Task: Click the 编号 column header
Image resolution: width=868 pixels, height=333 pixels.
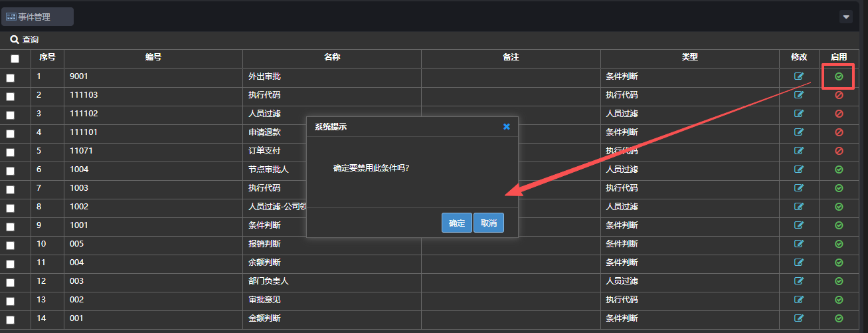Action: pos(153,58)
